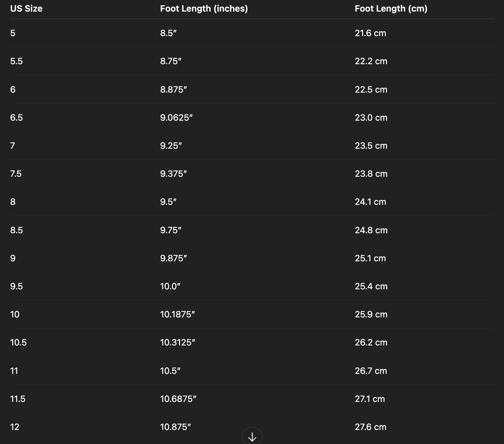Image resolution: width=504 pixels, height=444 pixels.
Task: Click US size 11 row label
Action: [14, 371]
